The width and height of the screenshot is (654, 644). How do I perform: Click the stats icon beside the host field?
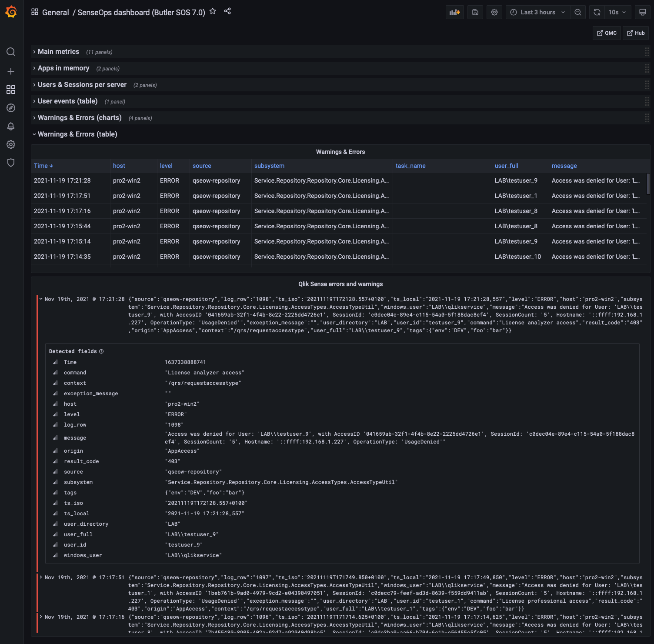(x=55, y=404)
